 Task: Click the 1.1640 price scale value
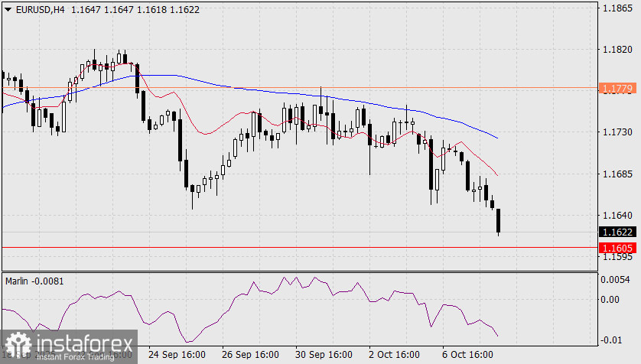coord(618,215)
